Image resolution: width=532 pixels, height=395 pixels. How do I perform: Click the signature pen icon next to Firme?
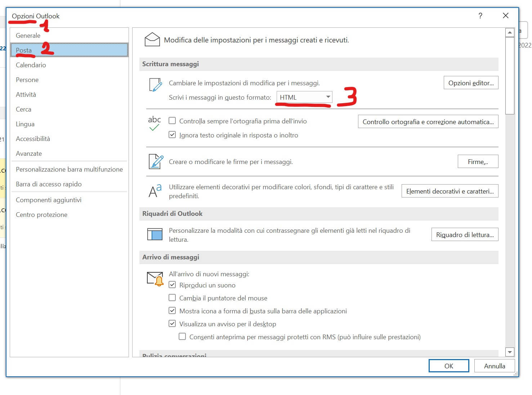(x=156, y=162)
